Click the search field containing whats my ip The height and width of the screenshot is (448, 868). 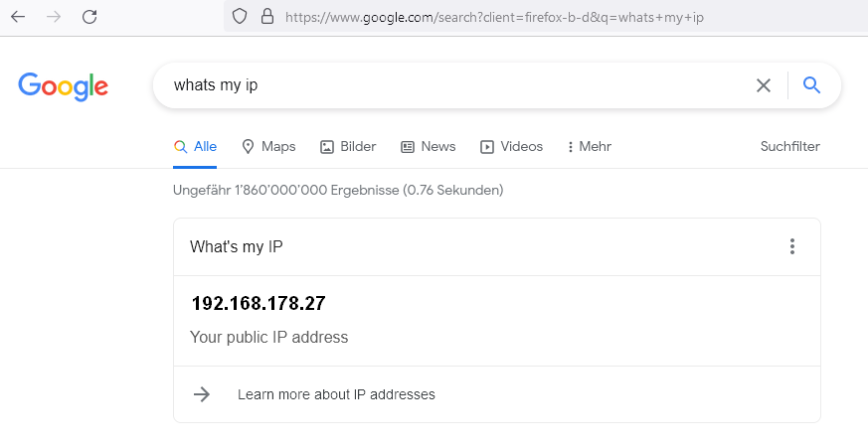pyautogui.click(x=447, y=85)
